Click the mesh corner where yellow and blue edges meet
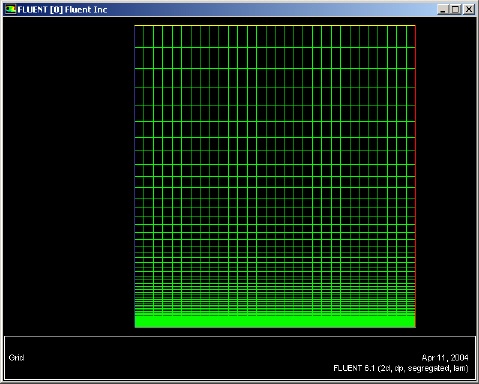Screen dimensions: 479x384 coord(135,25)
